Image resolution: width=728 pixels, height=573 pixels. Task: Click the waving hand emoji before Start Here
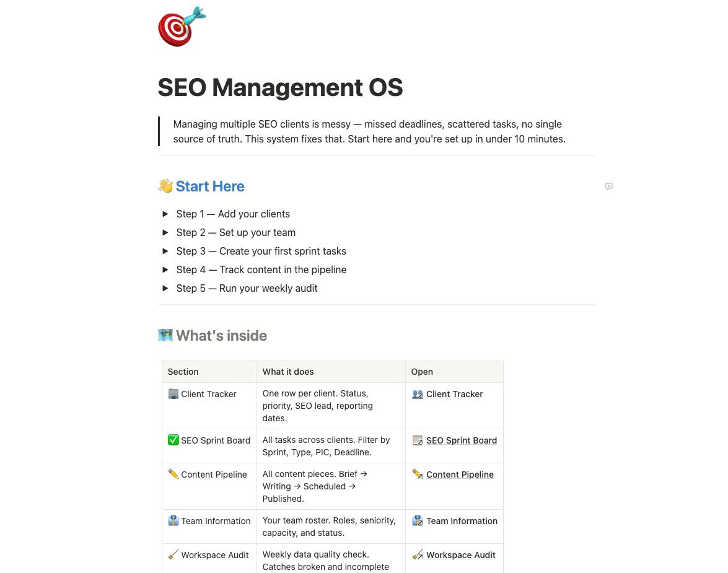(165, 186)
